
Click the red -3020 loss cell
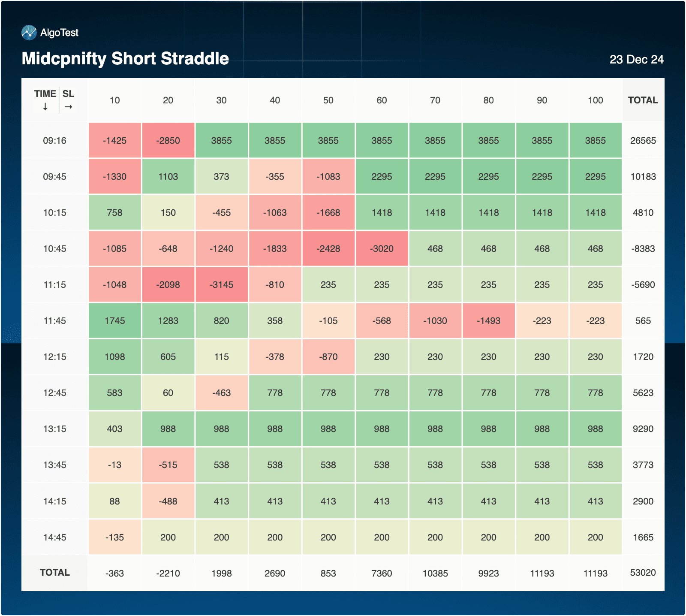click(x=382, y=249)
